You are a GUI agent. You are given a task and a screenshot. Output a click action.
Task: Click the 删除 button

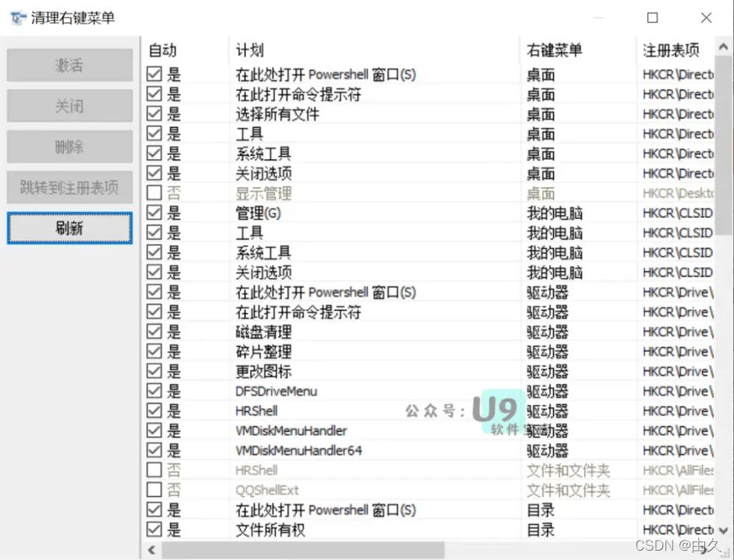pyautogui.click(x=70, y=147)
